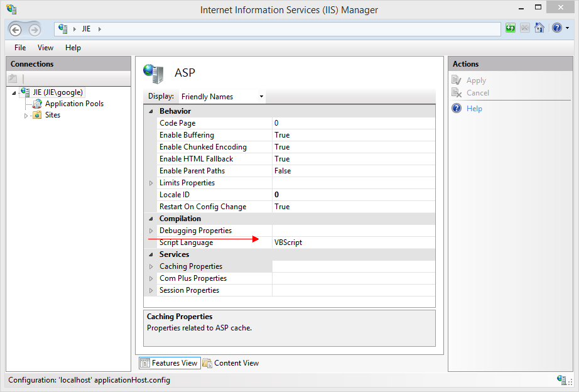Open the View menu

tap(45, 48)
